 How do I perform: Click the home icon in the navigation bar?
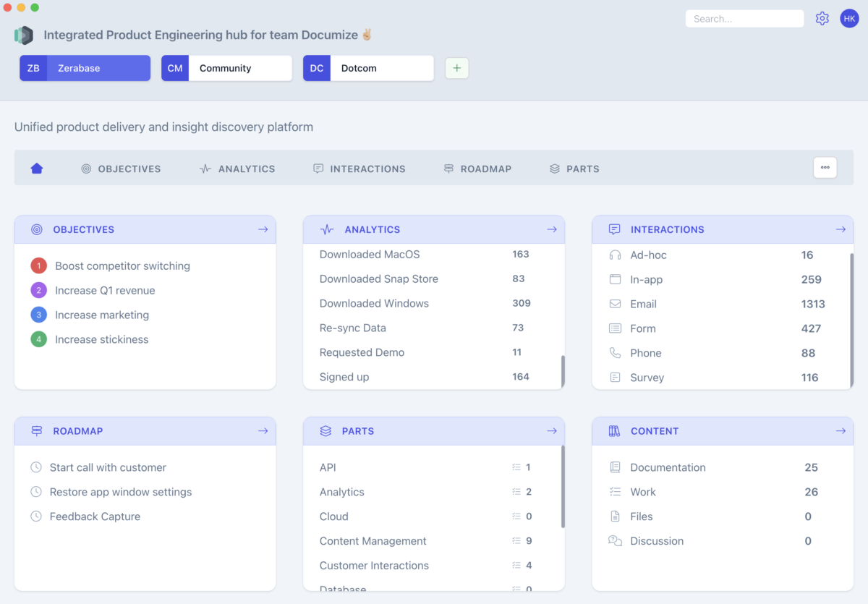point(36,168)
